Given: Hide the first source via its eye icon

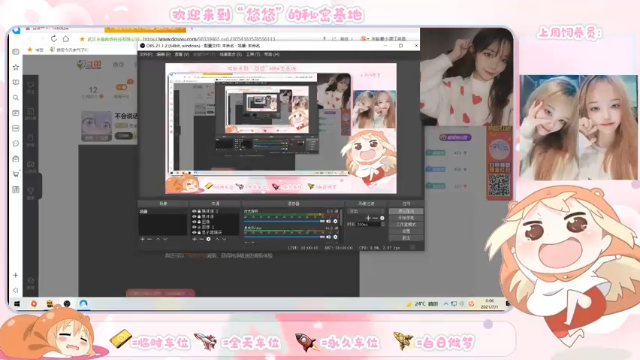Looking at the screenshot, I should tap(194, 211).
